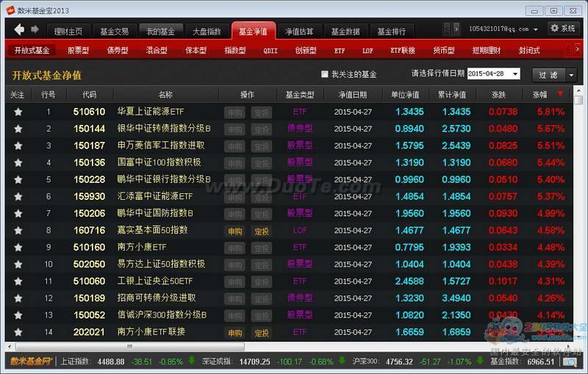The width and height of the screenshot is (588, 374).
Task: Click the red 涨幅 sort arrow
Action: pos(560,94)
